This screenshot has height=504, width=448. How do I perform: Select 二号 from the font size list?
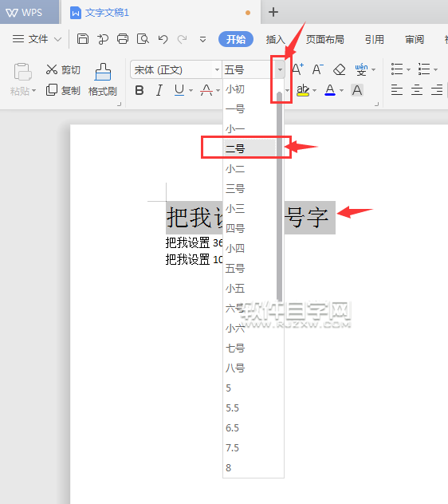pos(250,148)
